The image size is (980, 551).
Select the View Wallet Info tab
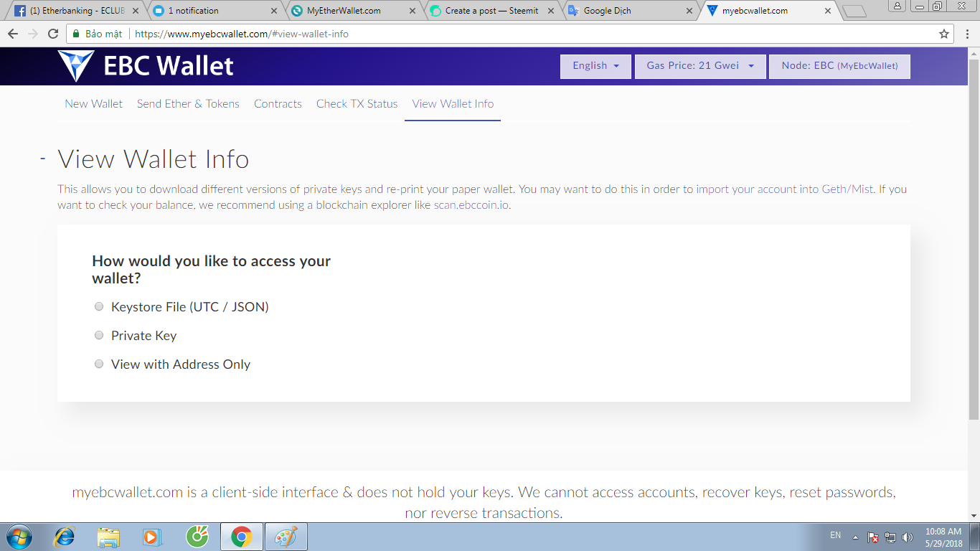pyautogui.click(x=453, y=104)
